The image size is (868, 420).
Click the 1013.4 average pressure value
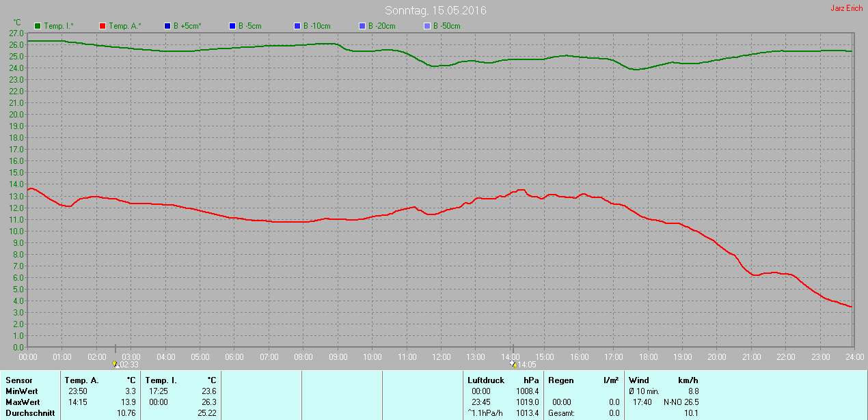528,413
